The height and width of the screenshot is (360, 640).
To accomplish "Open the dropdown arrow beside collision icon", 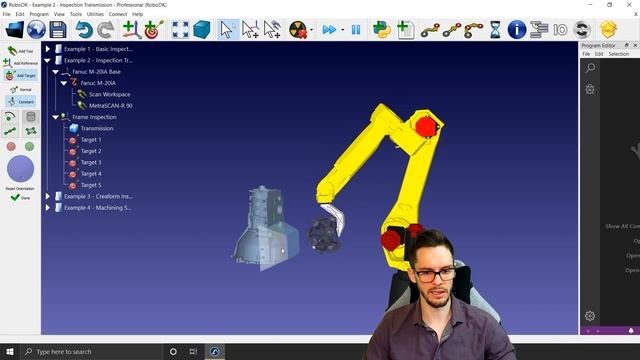I will tap(311, 30).
